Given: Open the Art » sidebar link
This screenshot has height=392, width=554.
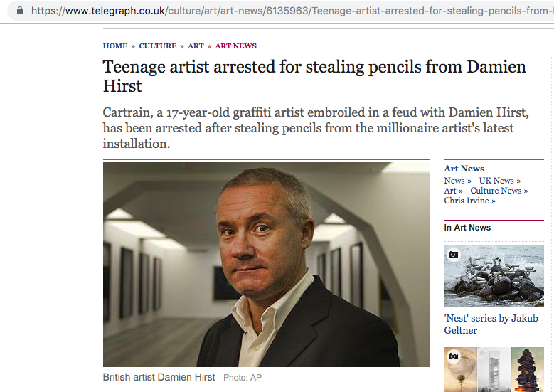Looking at the screenshot, I should pos(454,191).
